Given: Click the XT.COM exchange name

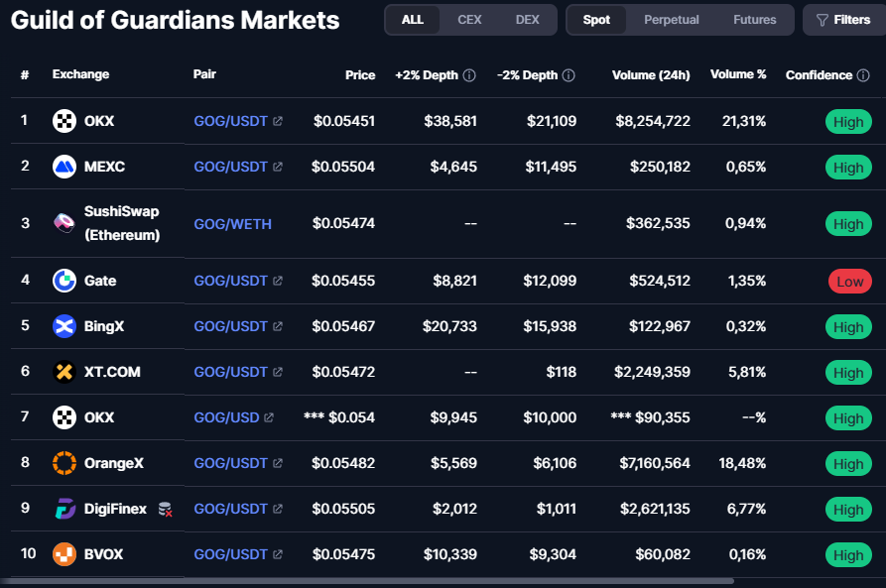Looking at the screenshot, I should click(112, 372).
